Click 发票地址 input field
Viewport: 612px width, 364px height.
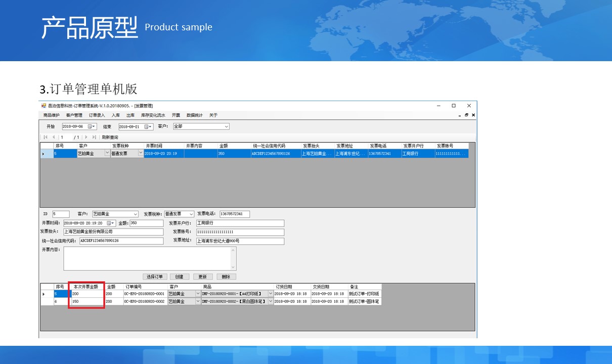click(240, 241)
